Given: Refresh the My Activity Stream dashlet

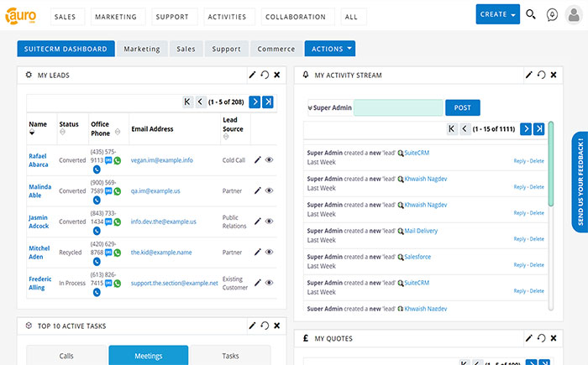Looking at the screenshot, I should coord(541,75).
